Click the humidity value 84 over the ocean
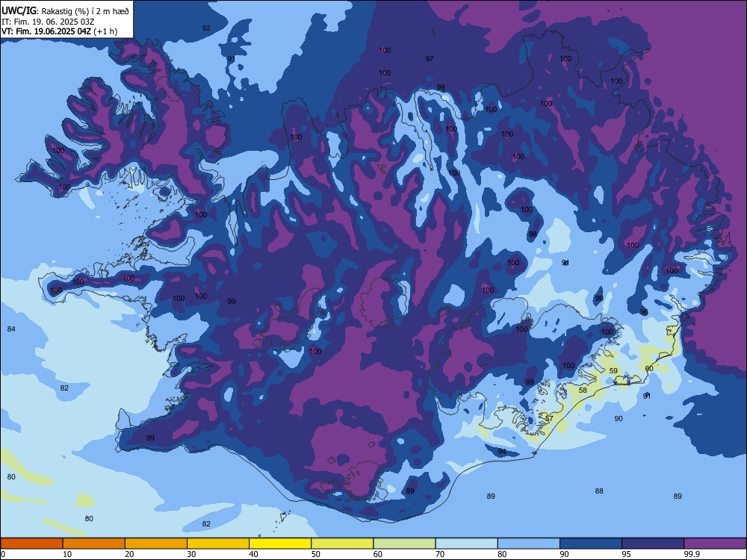This screenshot has height=560, width=747. 11,329
